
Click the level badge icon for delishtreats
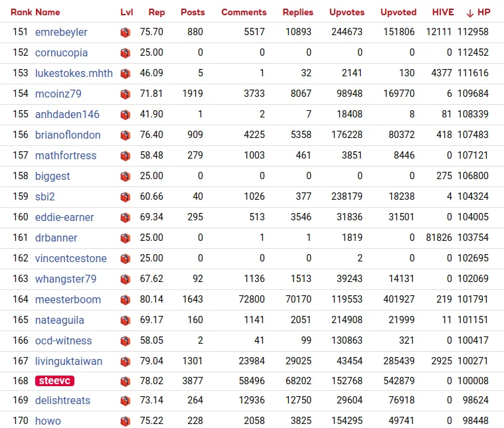coord(126,401)
